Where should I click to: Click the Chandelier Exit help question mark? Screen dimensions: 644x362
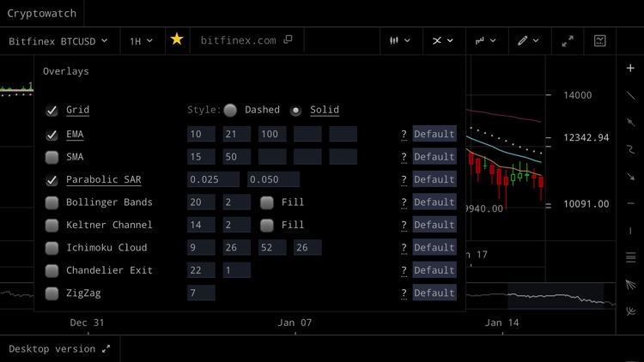coord(404,270)
